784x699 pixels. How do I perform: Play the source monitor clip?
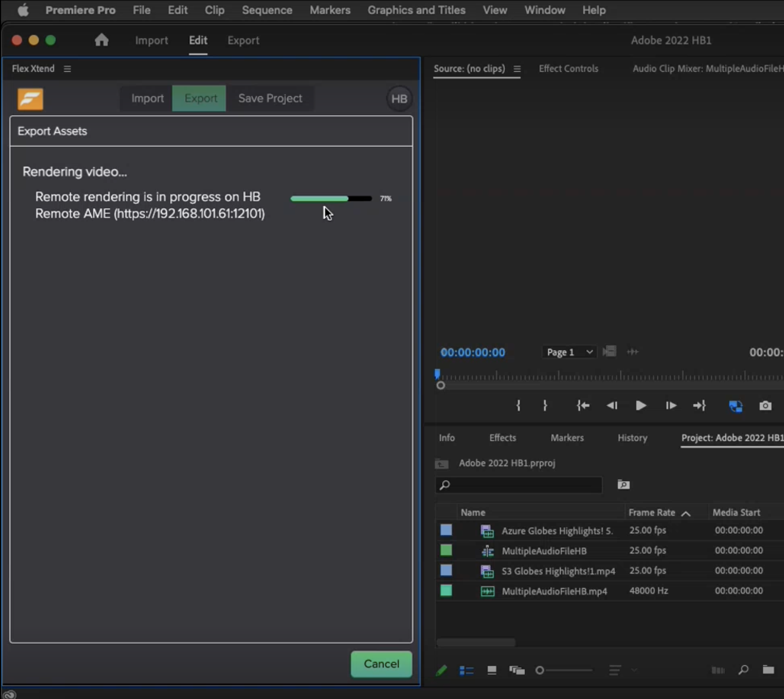[x=641, y=405]
